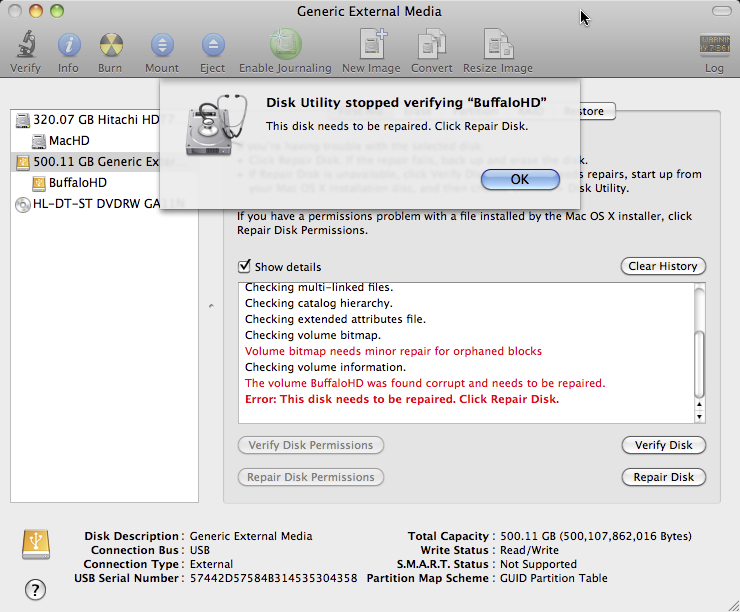Click the Burn disc toolbar icon
The image size is (740, 612).
[111, 45]
